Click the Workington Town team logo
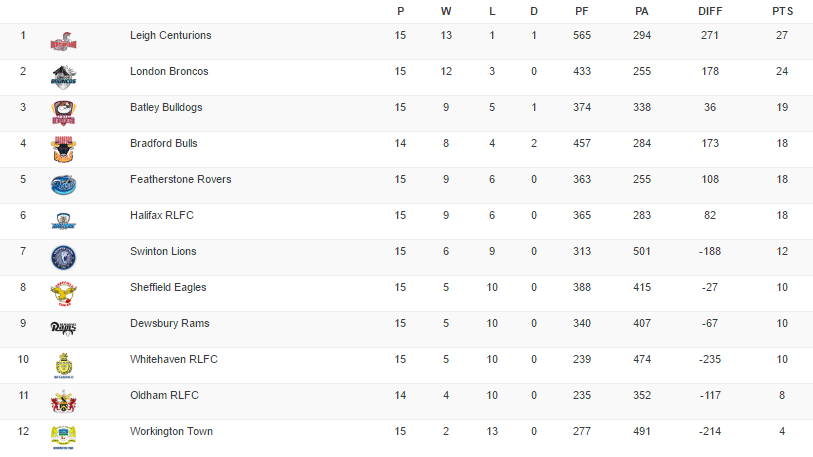The width and height of the screenshot is (813, 457). point(63,437)
